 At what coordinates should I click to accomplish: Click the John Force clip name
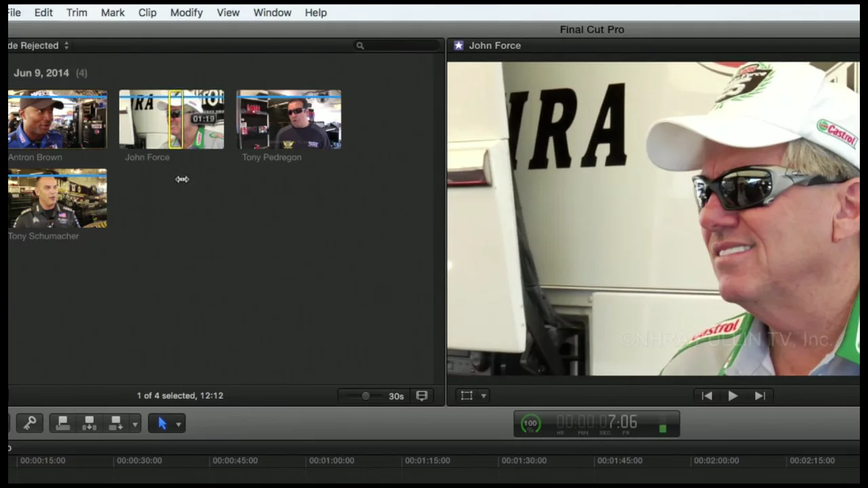[147, 157]
